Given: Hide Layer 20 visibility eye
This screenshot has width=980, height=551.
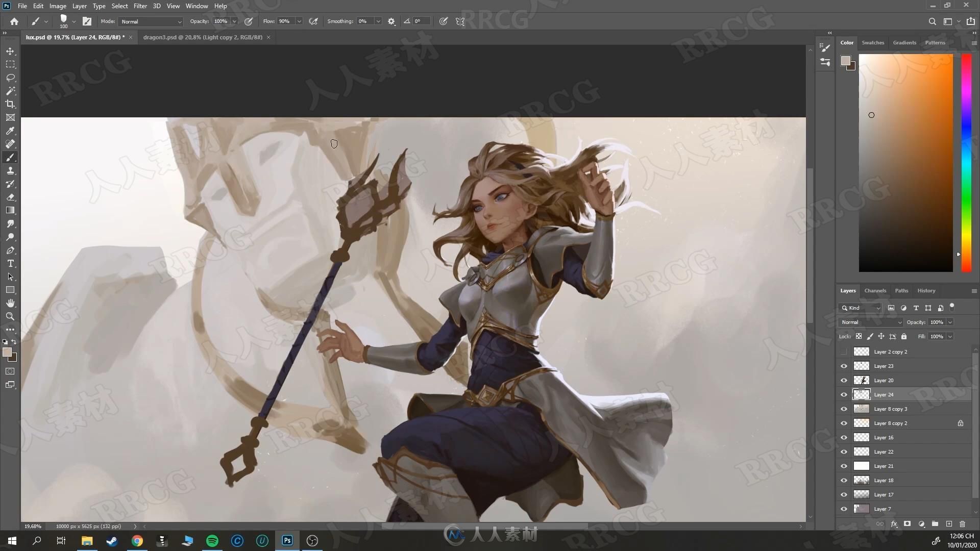Looking at the screenshot, I should pyautogui.click(x=844, y=380).
